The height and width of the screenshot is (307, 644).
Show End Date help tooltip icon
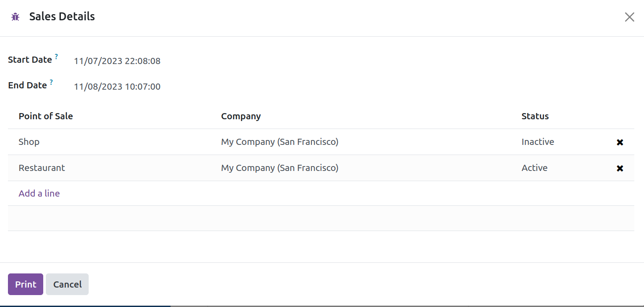(51, 83)
